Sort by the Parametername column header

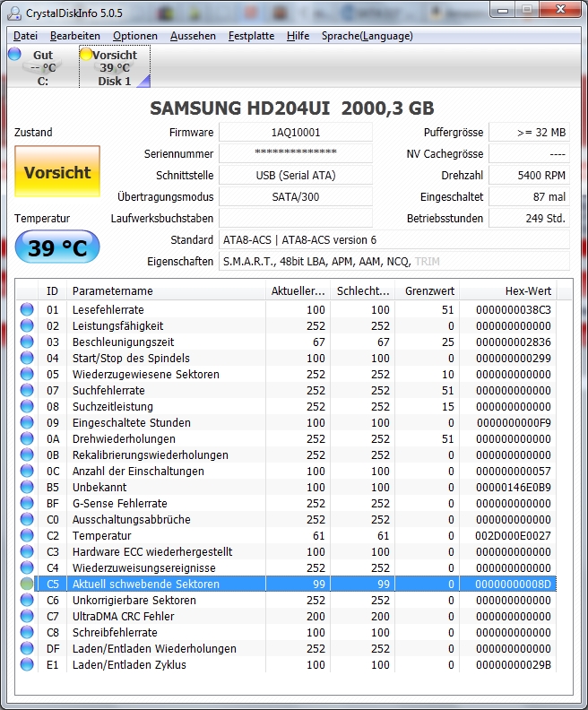pyautogui.click(x=166, y=290)
